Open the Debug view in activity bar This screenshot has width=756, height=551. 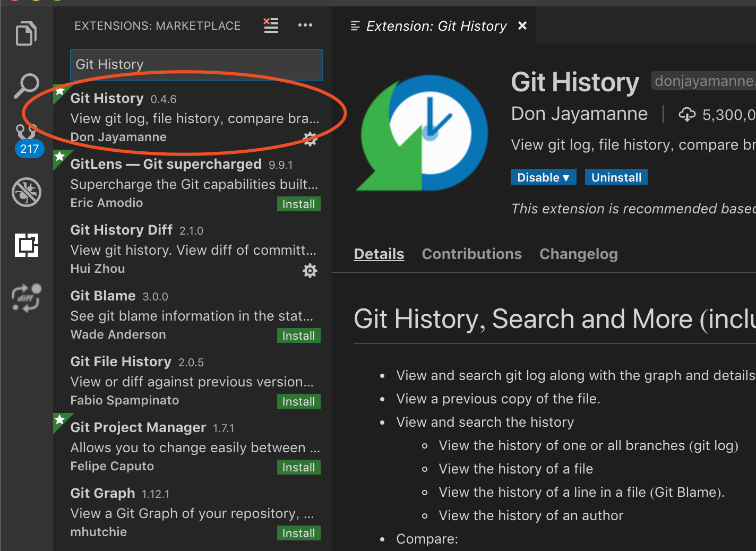27,192
